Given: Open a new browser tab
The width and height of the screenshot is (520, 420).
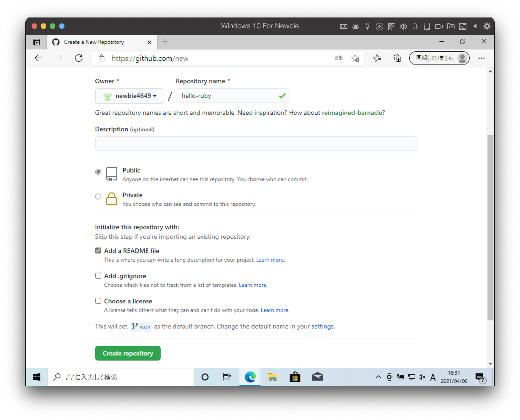Looking at the screenshot, I should click(x=165, y=42).
